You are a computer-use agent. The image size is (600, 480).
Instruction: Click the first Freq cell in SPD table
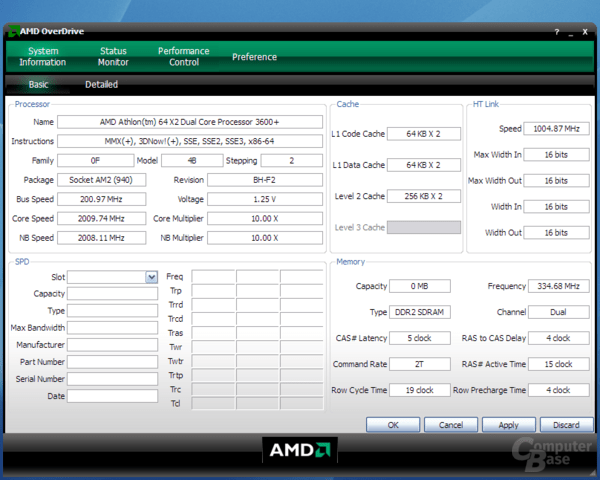213,276
